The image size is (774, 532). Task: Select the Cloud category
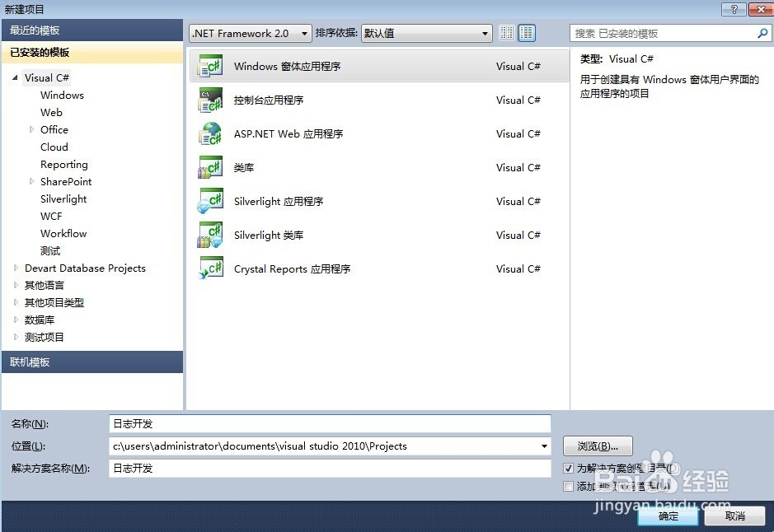(x=54, y=147)
